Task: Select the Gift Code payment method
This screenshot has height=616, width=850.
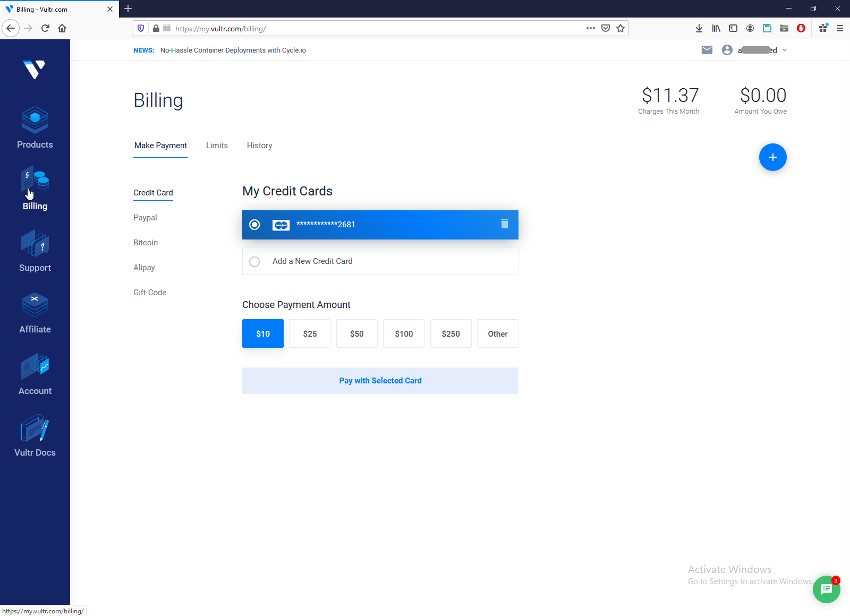Action: point(150,293)
